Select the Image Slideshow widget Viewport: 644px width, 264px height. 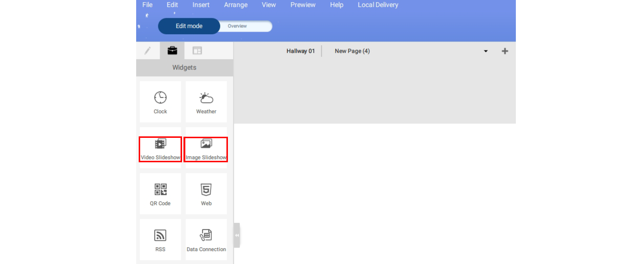(x=206, y=149)
